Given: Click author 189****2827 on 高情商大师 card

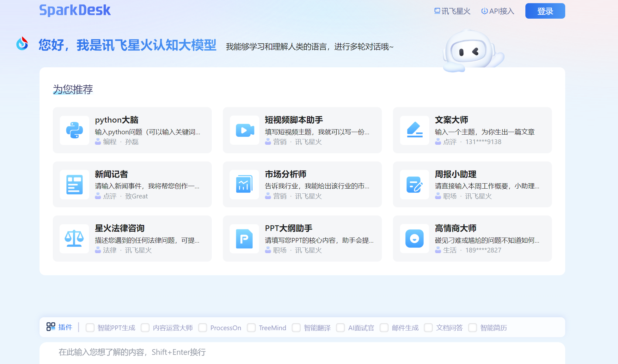Looking at the screenshot, I should pos(483,250).
